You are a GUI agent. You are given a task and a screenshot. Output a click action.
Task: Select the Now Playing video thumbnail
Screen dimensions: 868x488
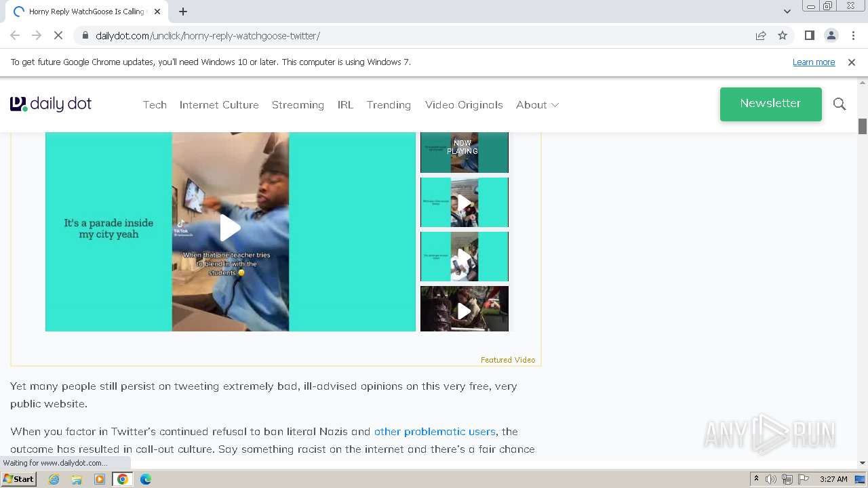[x=464, y=152]
